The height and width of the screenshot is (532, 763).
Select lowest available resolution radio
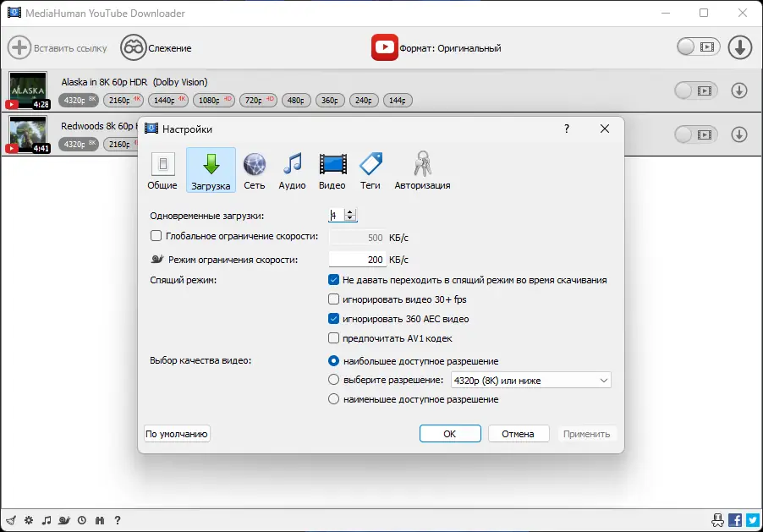pos(333,398)
